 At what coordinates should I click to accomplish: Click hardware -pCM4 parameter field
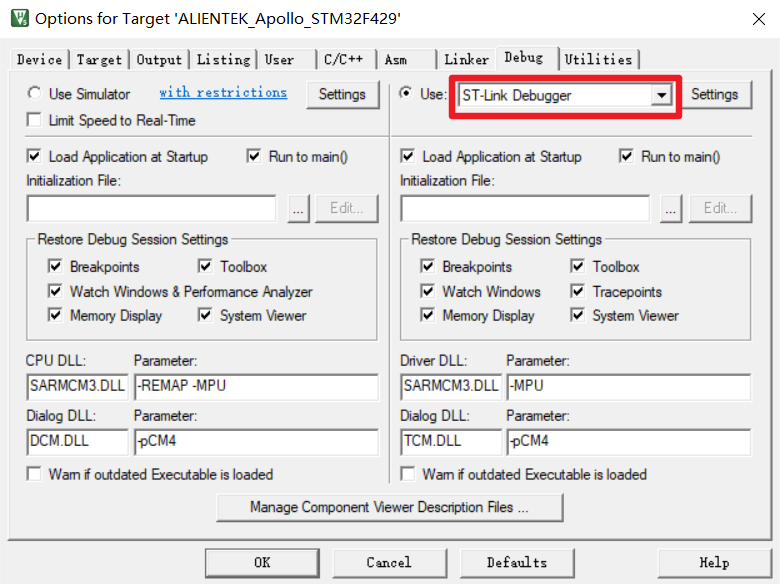(x=629, y=442)
